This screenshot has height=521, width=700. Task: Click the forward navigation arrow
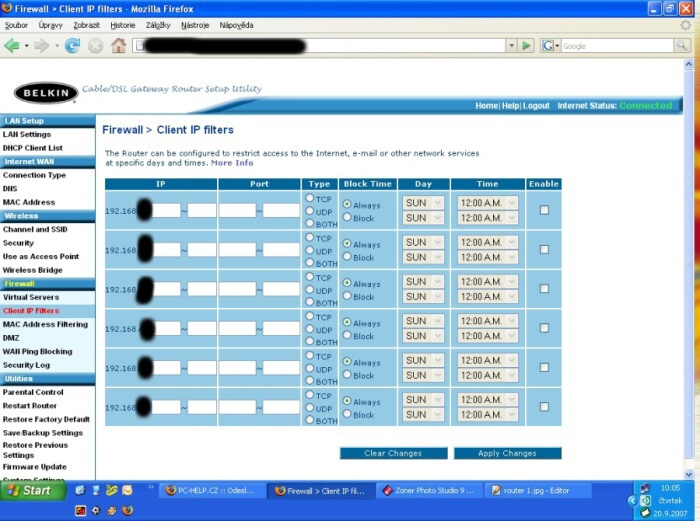(x=41, y=46)
